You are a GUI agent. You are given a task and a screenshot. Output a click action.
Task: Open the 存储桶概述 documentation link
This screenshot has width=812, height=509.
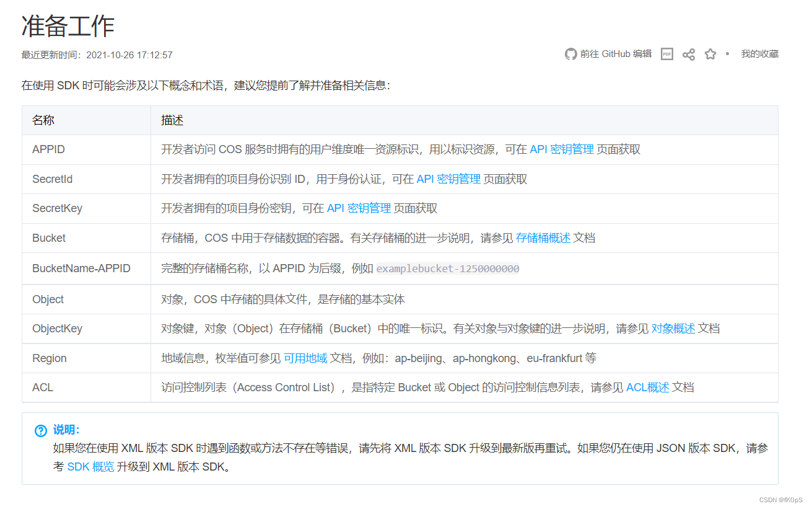(543, 237)
